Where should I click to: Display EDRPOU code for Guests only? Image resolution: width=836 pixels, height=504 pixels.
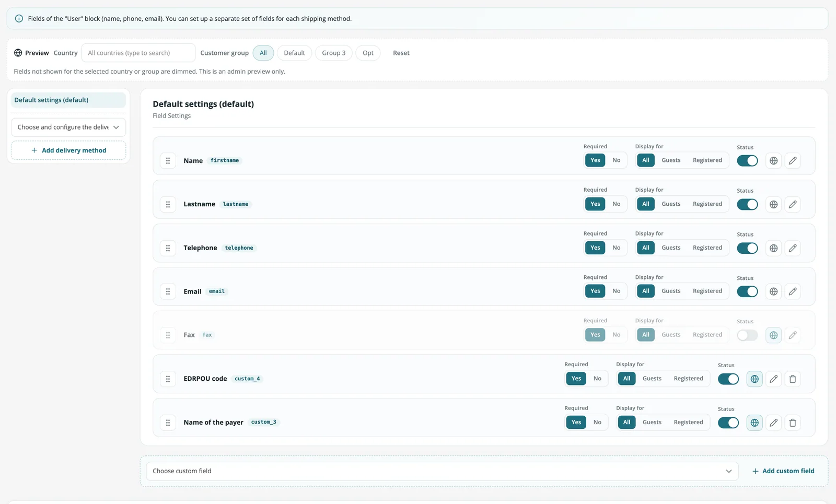click(x=652, y=379)
